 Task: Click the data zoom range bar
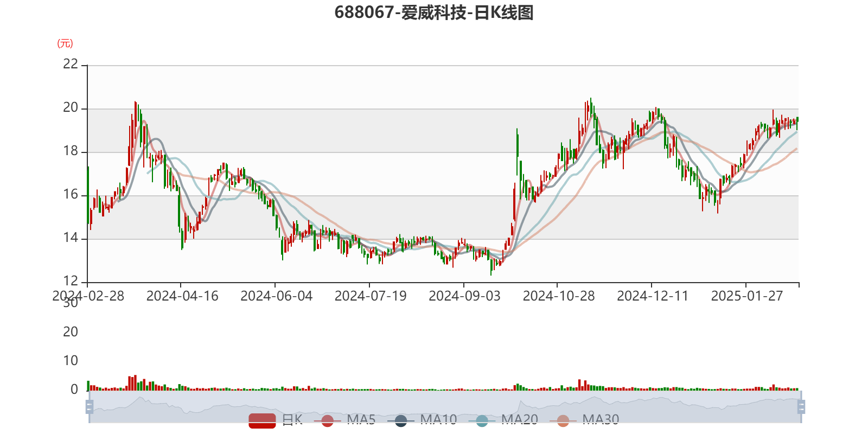445,407
